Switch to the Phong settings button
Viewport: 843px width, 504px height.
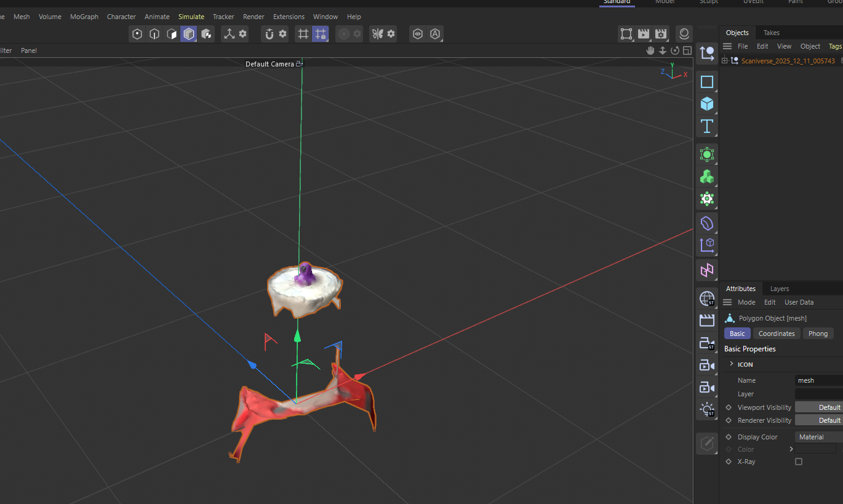pyautogui.click(x=818, y=333)
